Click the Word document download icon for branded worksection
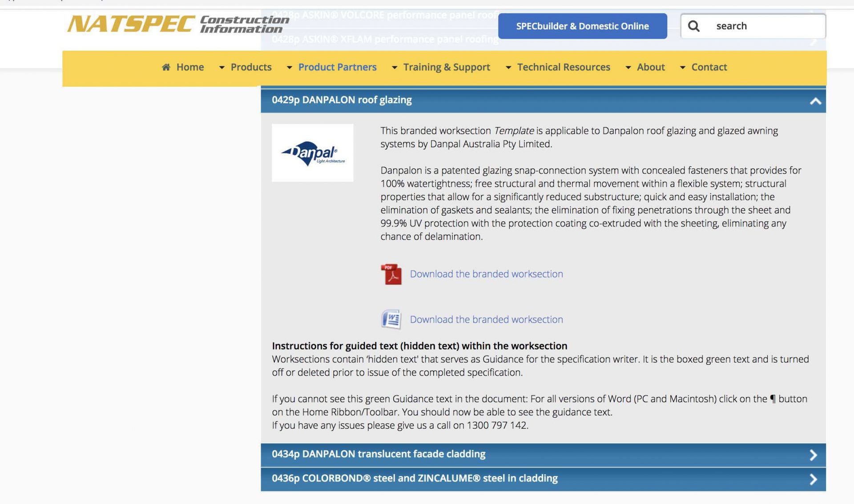854x504 pixels. point(391,319)
